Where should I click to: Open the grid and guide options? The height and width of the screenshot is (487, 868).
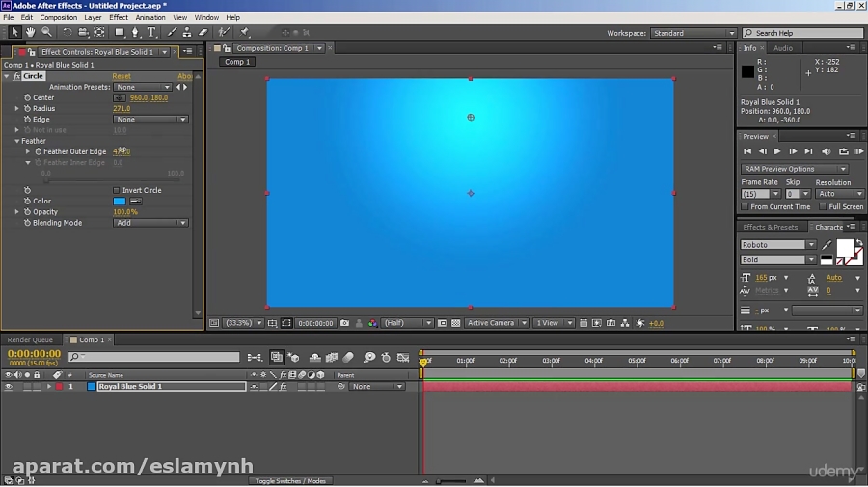272,323
